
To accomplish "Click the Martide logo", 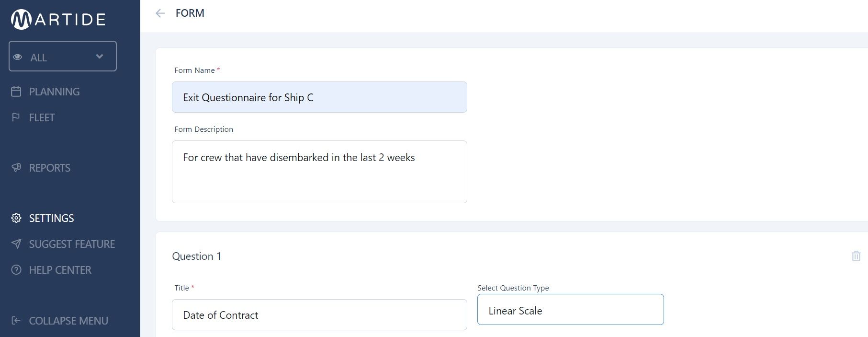I will pyautogui.click(x=58, y=19).
